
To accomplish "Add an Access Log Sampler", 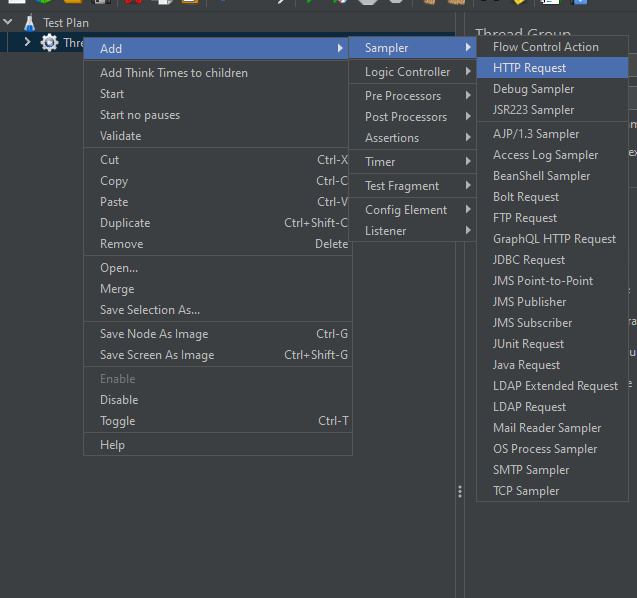I will [x=552, y=155].
